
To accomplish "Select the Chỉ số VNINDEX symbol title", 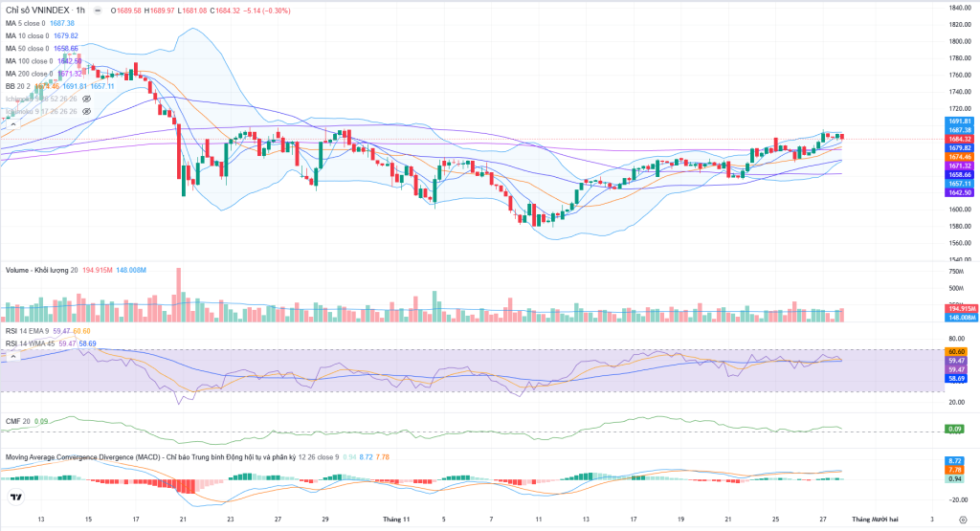I will (x=40, y=11).
